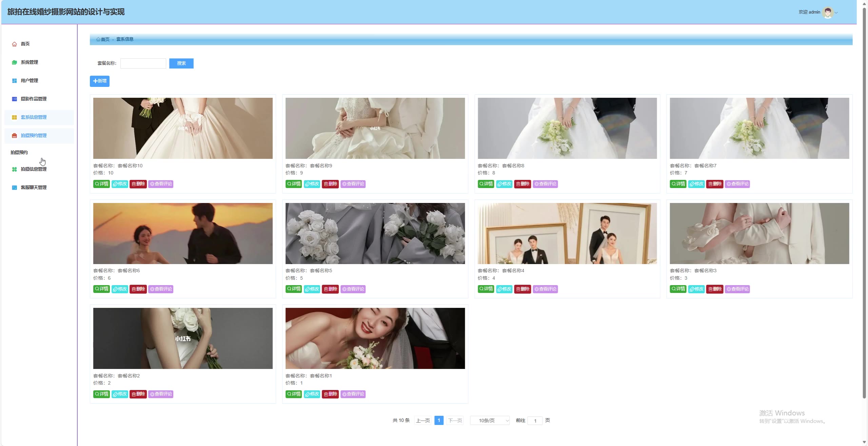Click the 拍摄信息管理 clover icon

coord(14,169)
